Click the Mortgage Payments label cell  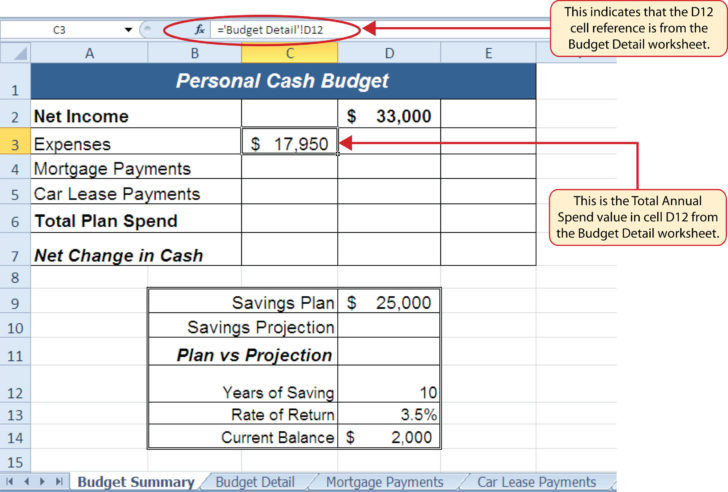[136, 167]
